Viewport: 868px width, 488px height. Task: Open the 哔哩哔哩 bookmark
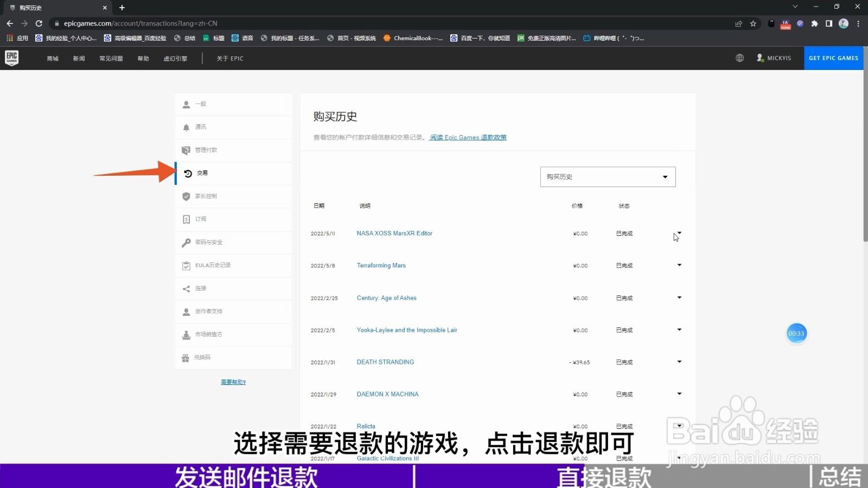tap(614, 38)
